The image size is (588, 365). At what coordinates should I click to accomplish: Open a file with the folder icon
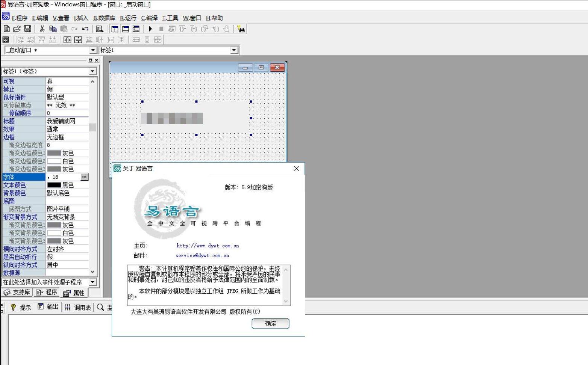click(17, 29)
